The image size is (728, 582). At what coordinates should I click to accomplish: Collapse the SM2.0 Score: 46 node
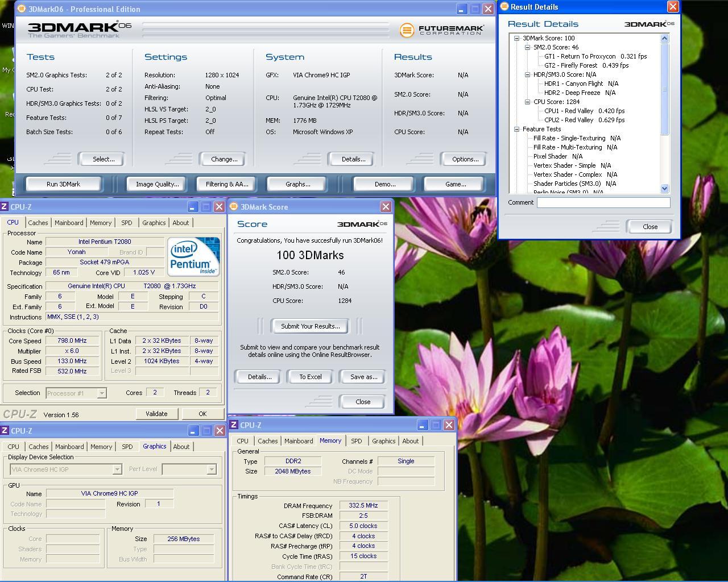pos(527,47)
